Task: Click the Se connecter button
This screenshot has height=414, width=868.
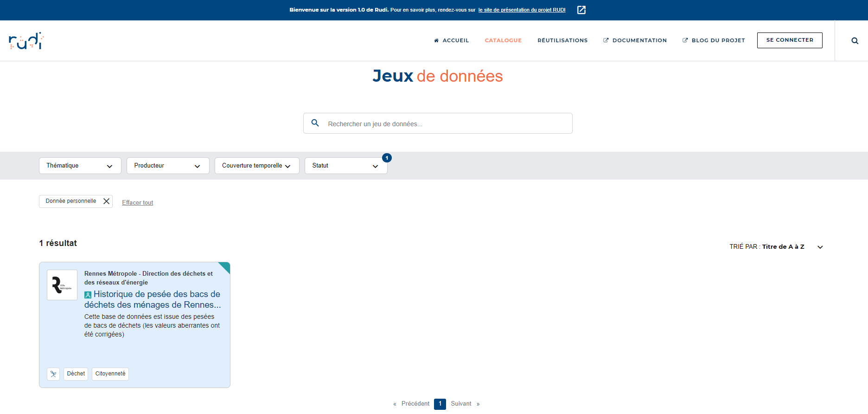Action: coord(790,40)
